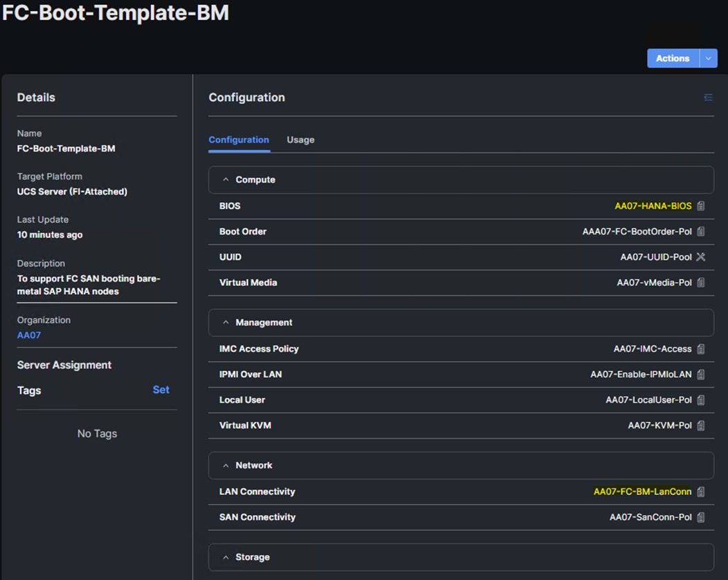Viewport: 728px width, 580px height.
Task: Open the BIOS policy AA07-HANA-BIOS icon
Action: point(701,206)
